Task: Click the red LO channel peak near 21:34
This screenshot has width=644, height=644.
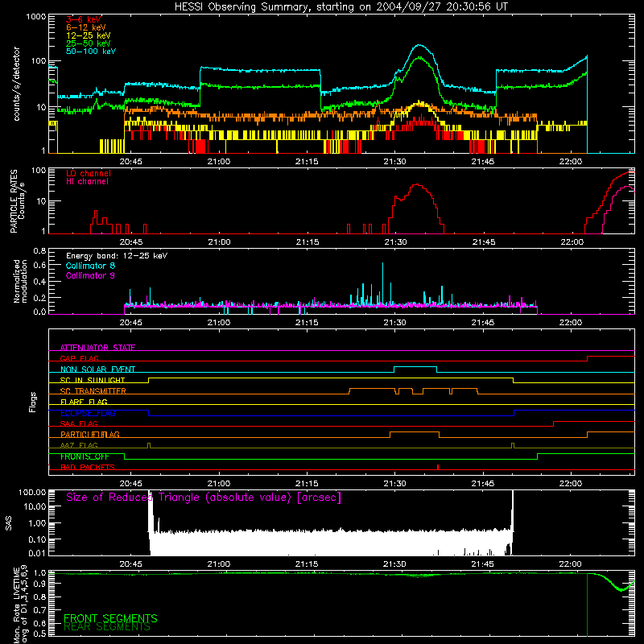Action: (417, 185)
